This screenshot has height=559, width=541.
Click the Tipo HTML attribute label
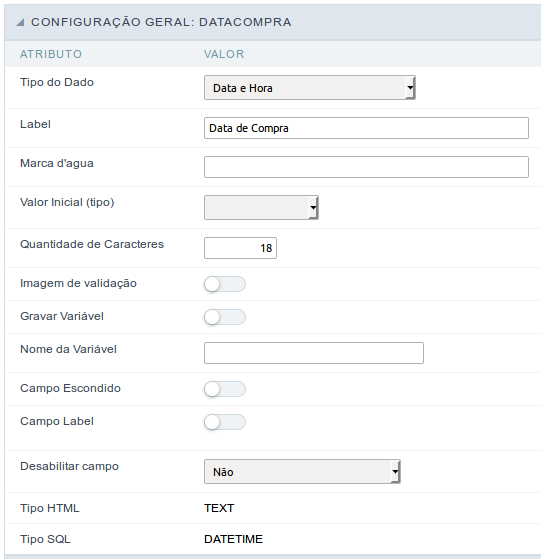pos(50,508)
